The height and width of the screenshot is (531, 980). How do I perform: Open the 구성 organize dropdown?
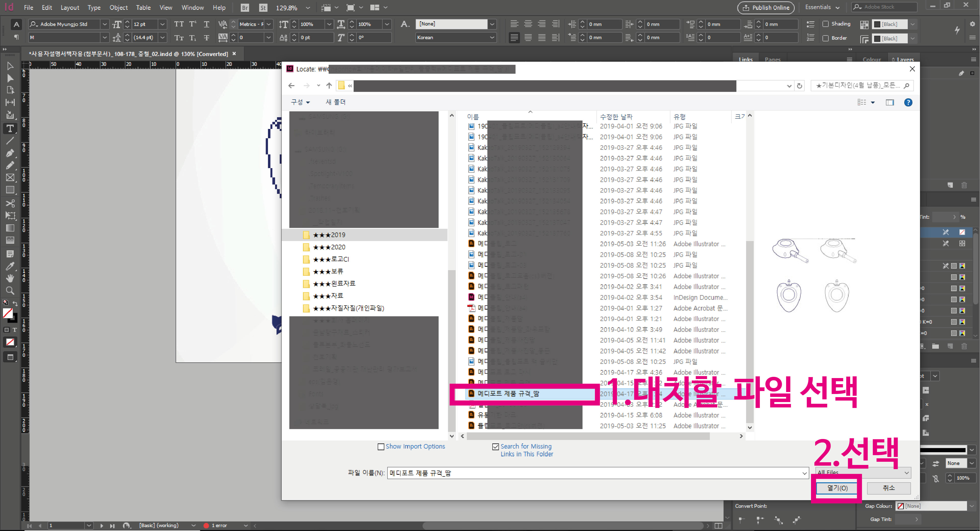pyautogui.click(x=300, y=102)
